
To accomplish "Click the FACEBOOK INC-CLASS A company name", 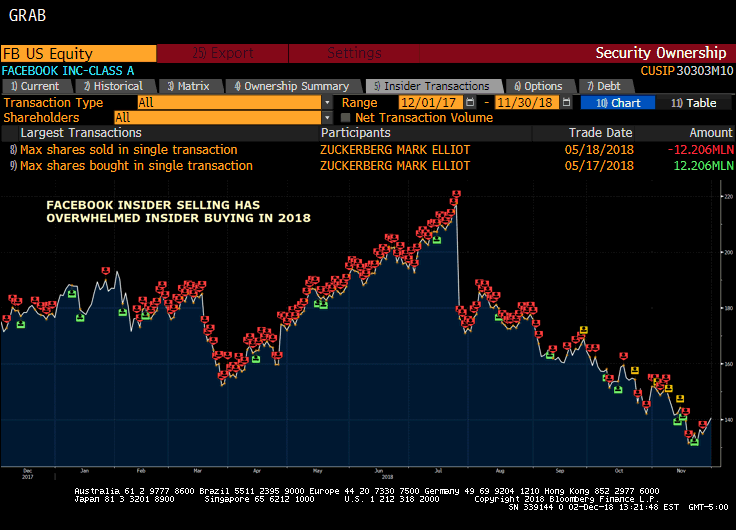I will click(68, 71).
